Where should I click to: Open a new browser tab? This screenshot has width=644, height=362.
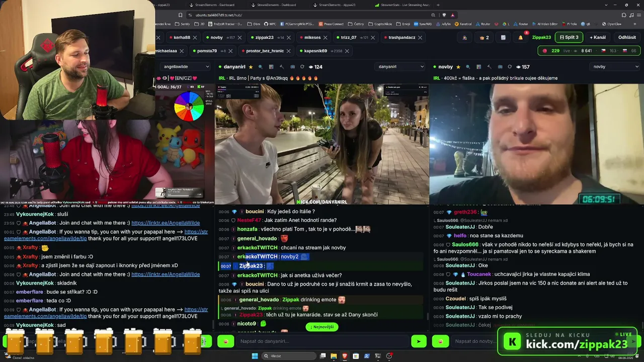tap(438, 5)
